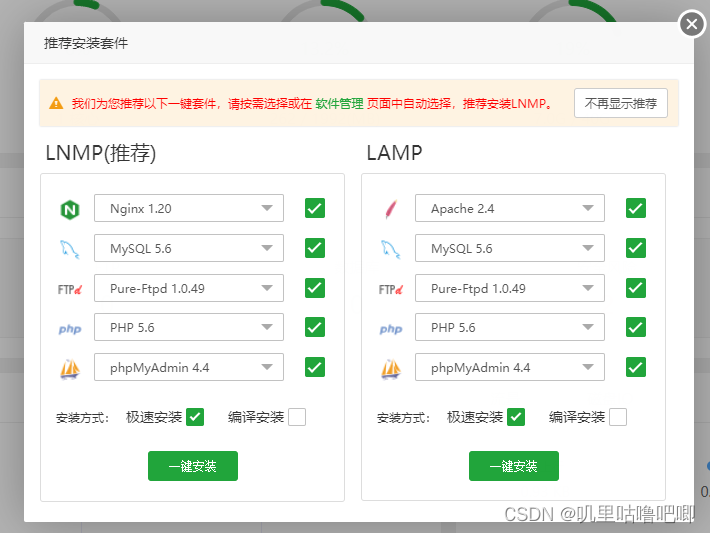Image resolution: width=710 pixels, height=533 pixels.
Task: Click 不再显示推荐 button
Action: (621, 103)
